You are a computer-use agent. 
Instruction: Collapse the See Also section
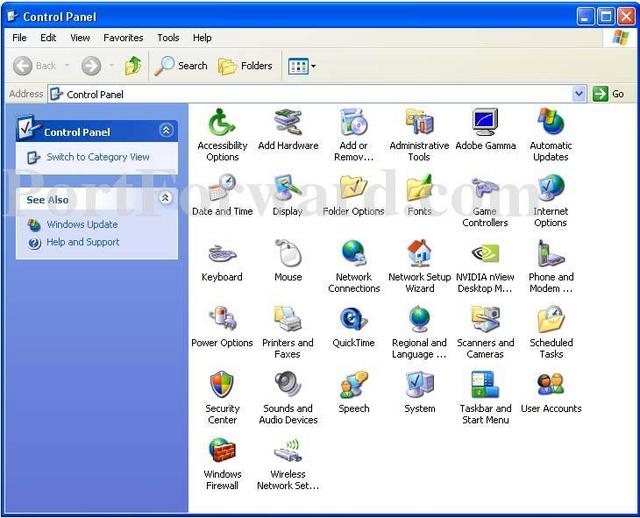coord(166,199)
